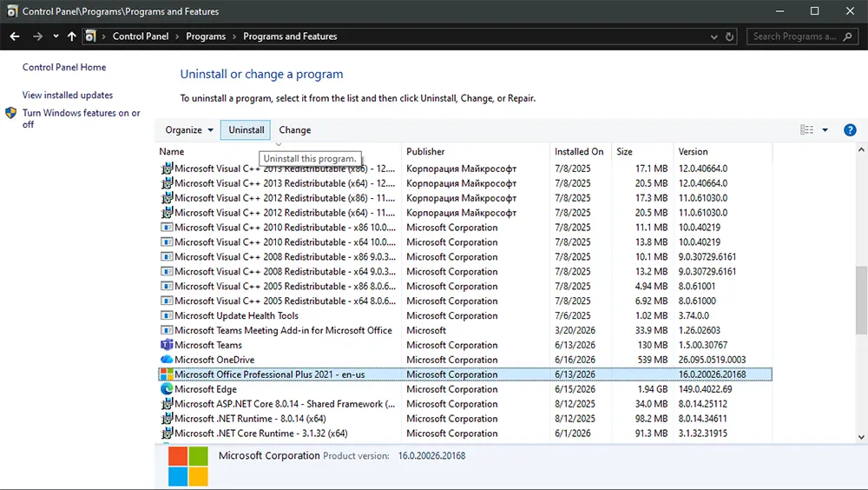Open the Help question mark icon
The height and width of the screenshot is (490, 868).
[850, 130]
